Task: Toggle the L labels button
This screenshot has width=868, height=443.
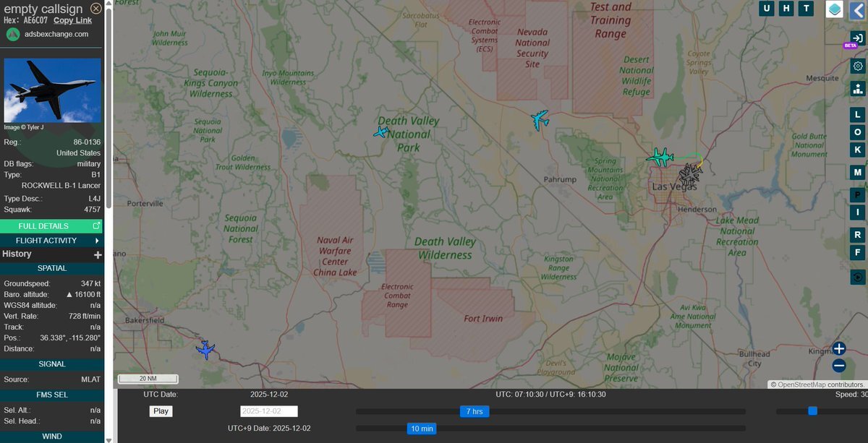Action: click(858, 115)
